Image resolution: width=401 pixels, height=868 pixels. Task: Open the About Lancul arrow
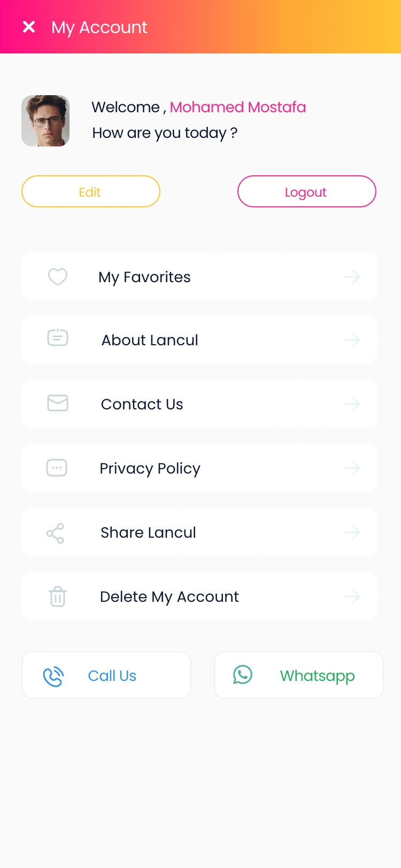352,340
